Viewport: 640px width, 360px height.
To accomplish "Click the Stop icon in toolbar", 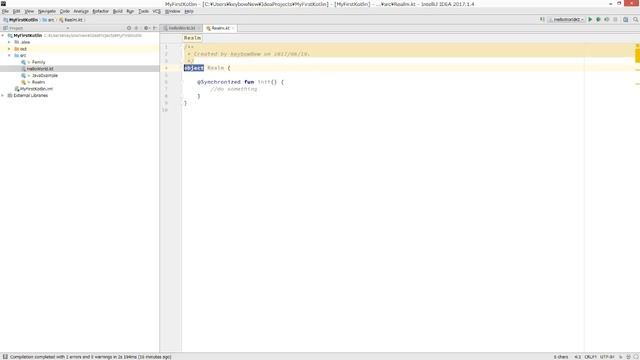I will (615, 20).
